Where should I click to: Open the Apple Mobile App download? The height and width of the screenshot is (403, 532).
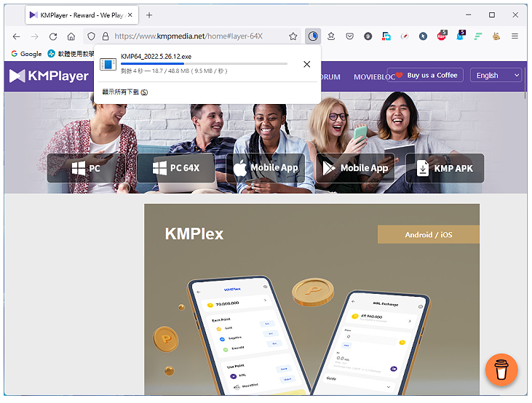pos(266,168)
